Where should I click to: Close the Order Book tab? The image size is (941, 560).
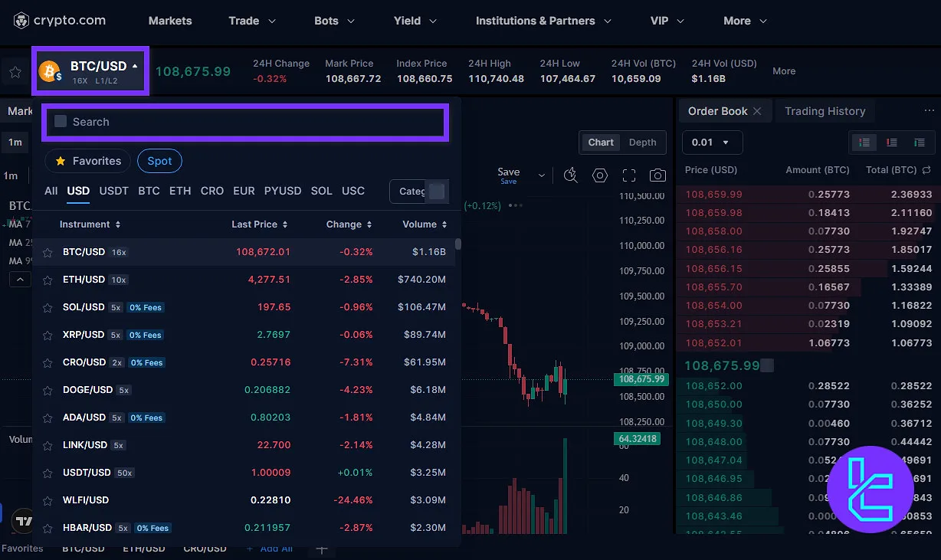(x=757, y=111)
